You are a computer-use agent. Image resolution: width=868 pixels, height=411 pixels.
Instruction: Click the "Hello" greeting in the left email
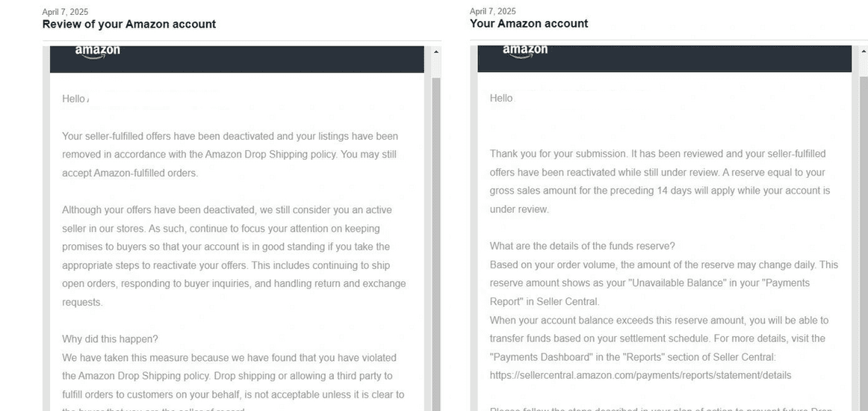pyautogui.click(x=74, y=99)
